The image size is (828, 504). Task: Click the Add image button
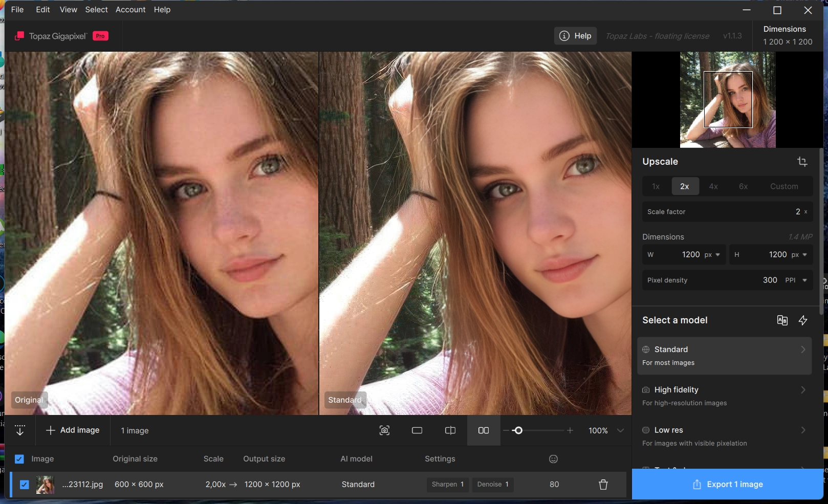click(73, 430)
